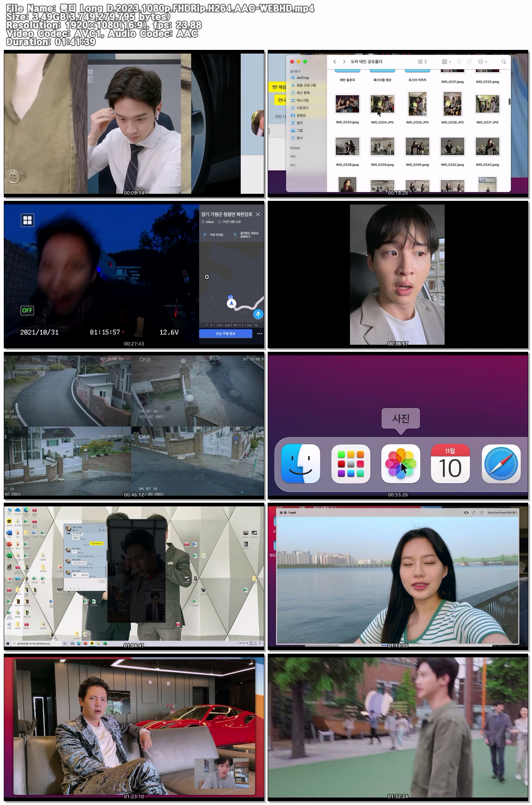This screenshot has height=805, width=532.
Task: Open Calendar showing 11월 10
Action: [450, 464]
